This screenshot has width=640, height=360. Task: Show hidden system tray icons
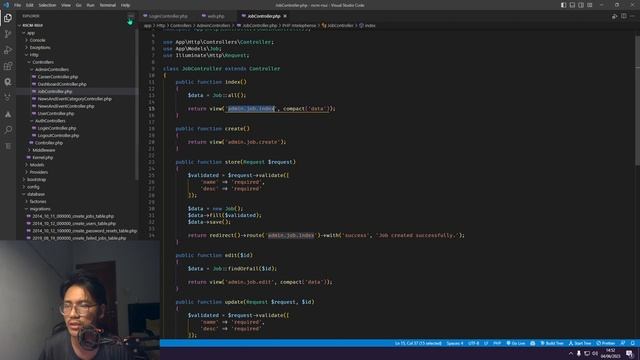[x=571, y=353]
